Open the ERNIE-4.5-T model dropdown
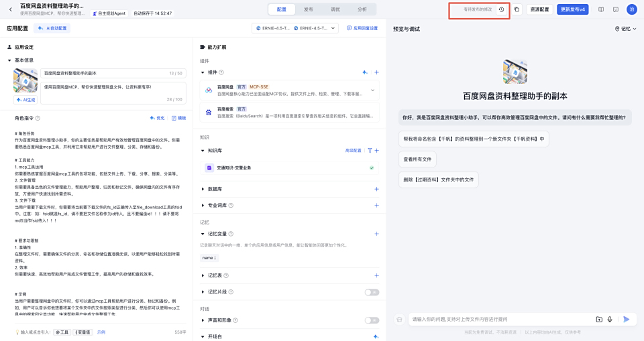Viewport: 644px width, 341px height. 295,28
